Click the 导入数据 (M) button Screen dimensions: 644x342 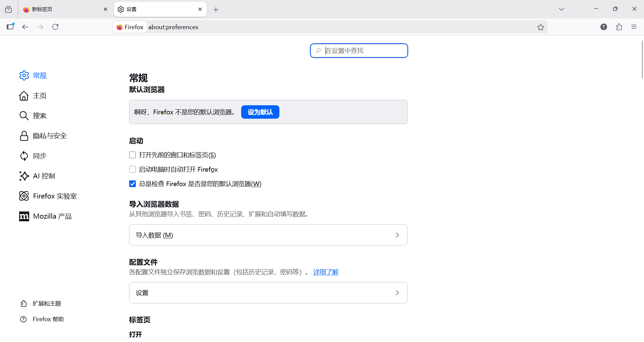pyautogui.click(x=268, y=235)
